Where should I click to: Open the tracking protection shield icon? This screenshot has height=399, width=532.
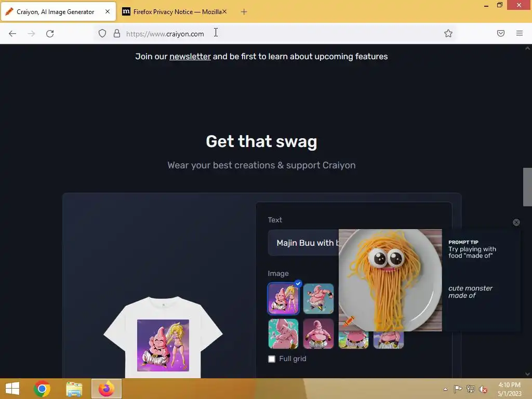point(102,33)
